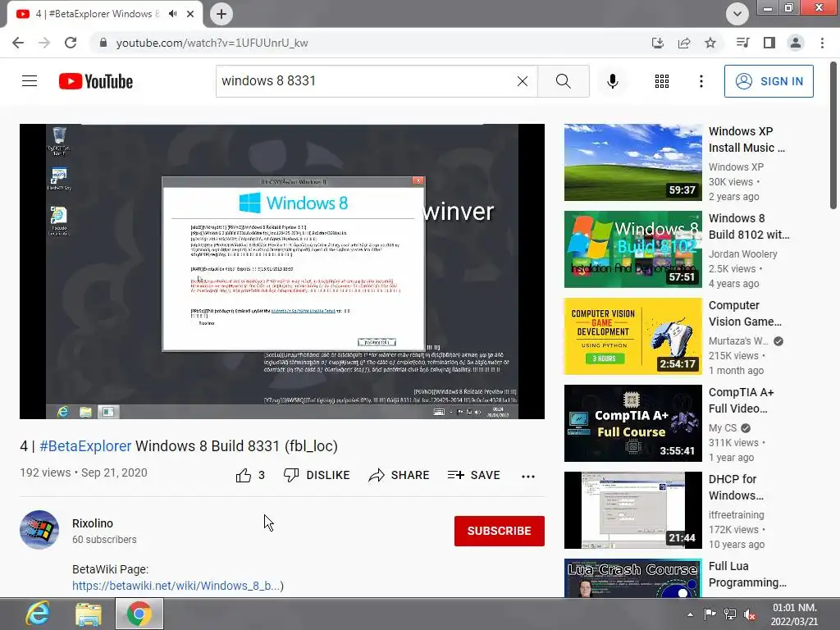Open DHCP for Windows video thumbnail
Image resolution: width=840 pixels, height=630 pixels.
(x=632, y=510)
